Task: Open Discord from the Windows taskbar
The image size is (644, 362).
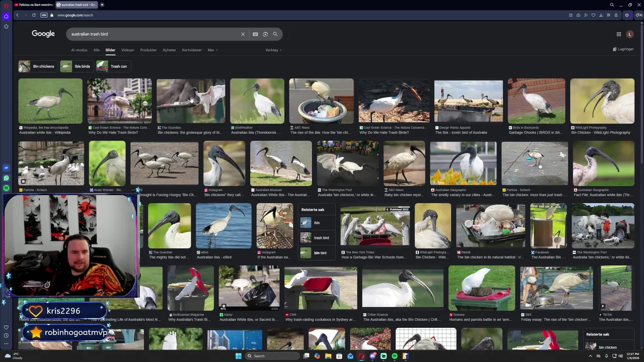Action: coord(372,356)
